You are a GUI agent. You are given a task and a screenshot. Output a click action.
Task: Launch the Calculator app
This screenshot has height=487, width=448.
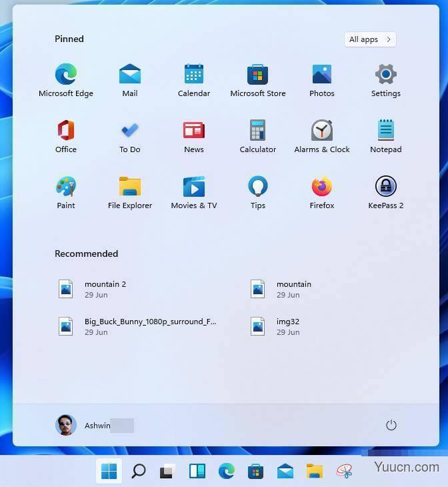258,136
